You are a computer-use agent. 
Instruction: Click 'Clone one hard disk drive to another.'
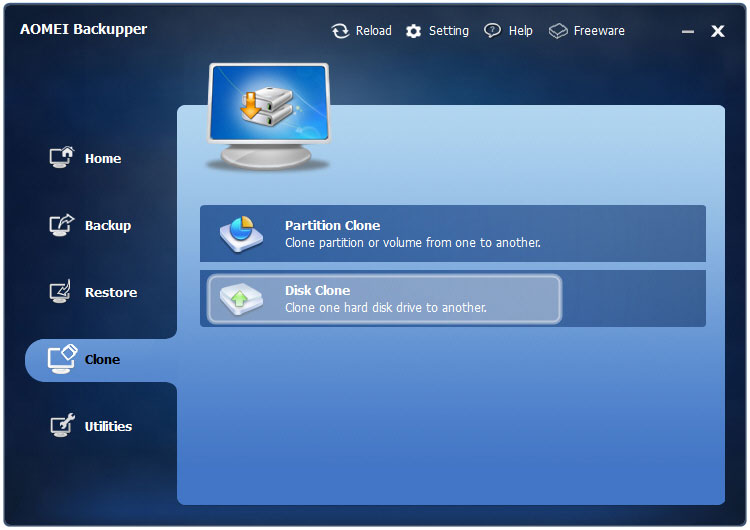(x=386, y=308)
